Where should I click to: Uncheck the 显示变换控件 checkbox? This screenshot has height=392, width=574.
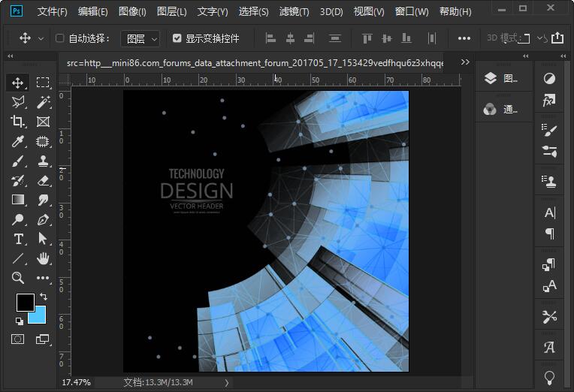tap(177, 38)
